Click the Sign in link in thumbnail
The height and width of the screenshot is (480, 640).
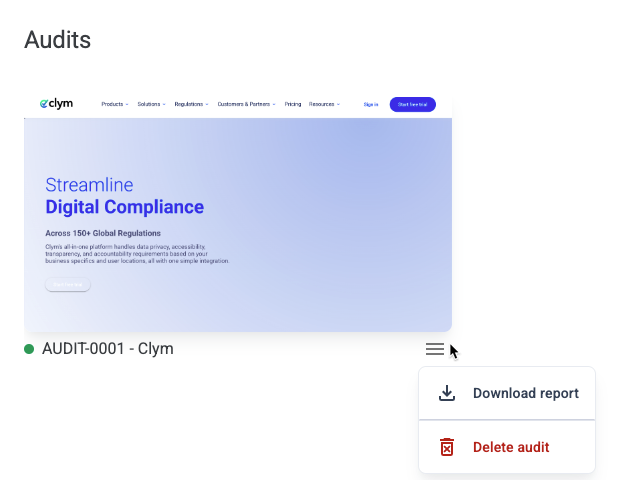click(371, 104)
